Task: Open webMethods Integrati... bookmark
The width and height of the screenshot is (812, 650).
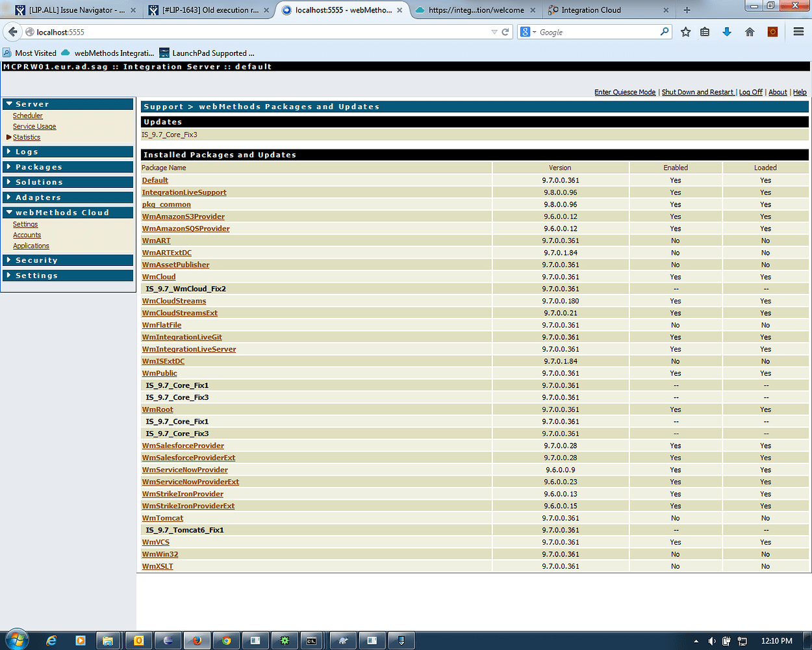Action: coord(108,53)
